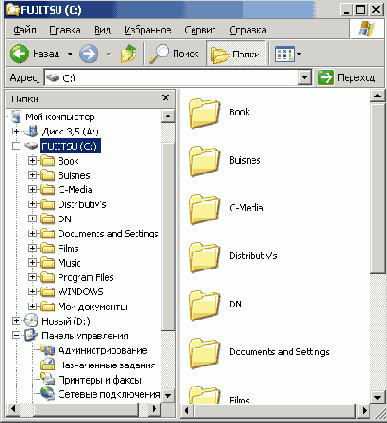Select the C-Media folder icon in file list

[204, 209]
